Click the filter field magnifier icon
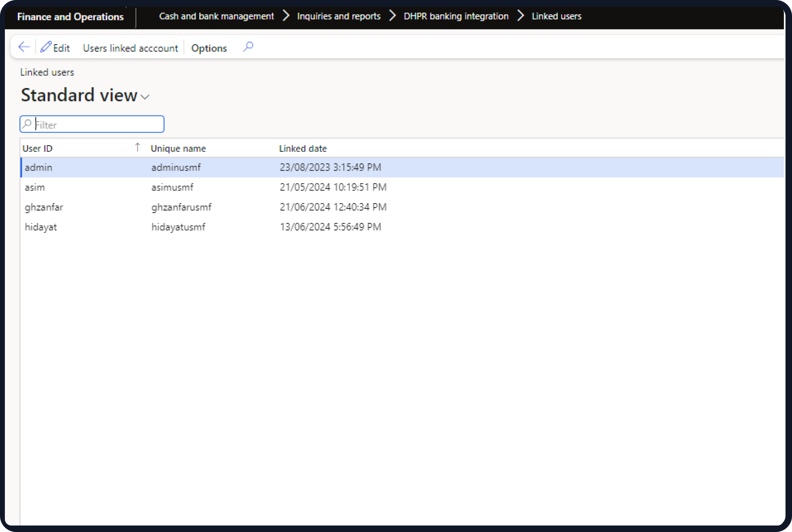 (x=27, y=124)
